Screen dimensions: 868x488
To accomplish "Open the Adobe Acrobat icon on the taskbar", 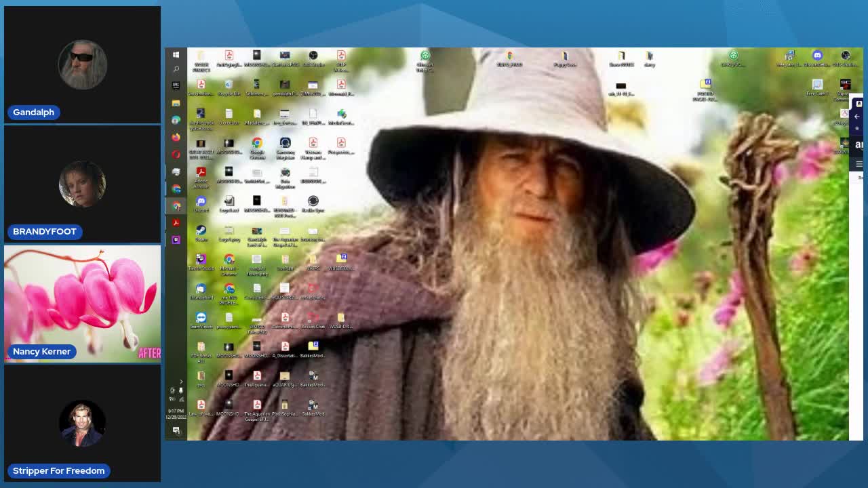I will (176, 223).
